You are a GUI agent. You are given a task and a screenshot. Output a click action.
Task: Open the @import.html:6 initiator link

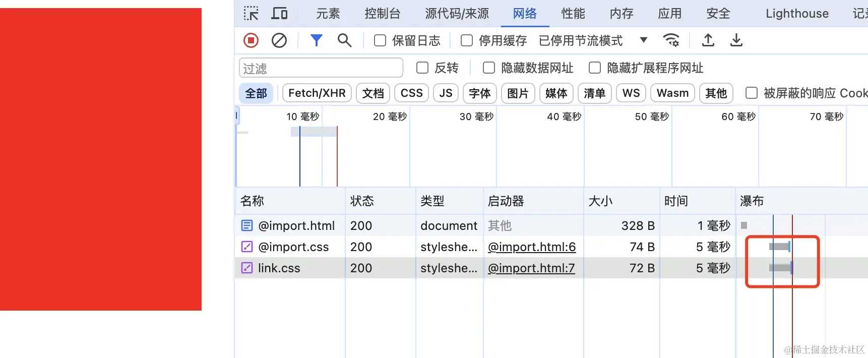tap(532, 247)
